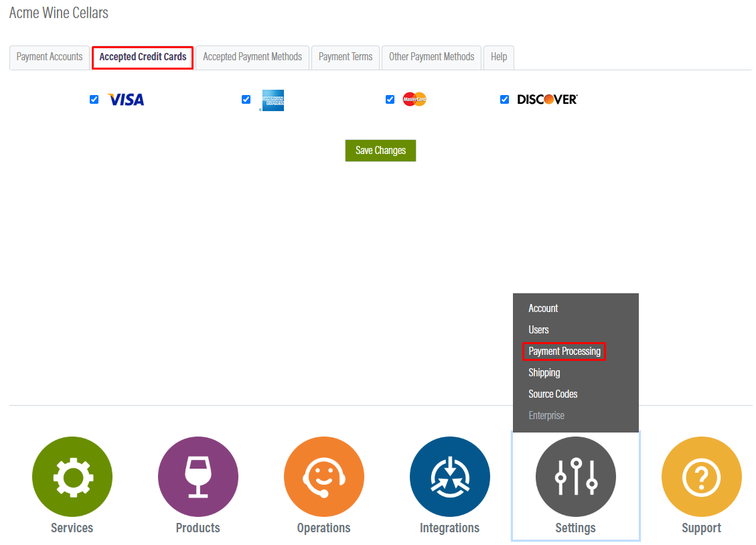Open the Help tab
The image size is (756, 545).
pos(499,58)
